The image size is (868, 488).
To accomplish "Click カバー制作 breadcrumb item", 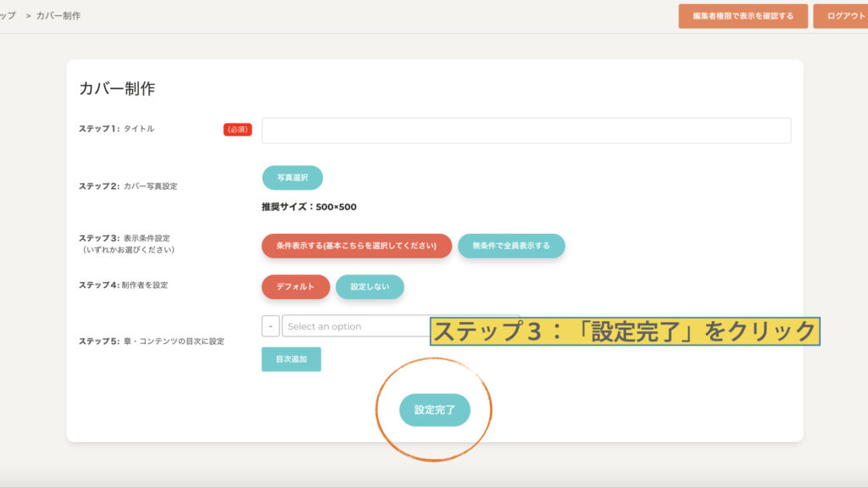I will tap(58, 16).
